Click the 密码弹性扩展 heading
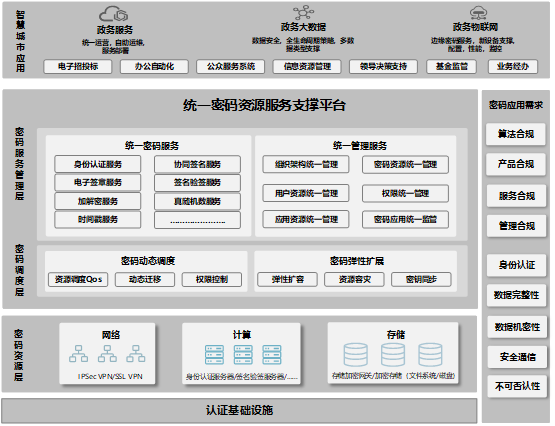Screen dimensions: 555x426 pos(357,261)
